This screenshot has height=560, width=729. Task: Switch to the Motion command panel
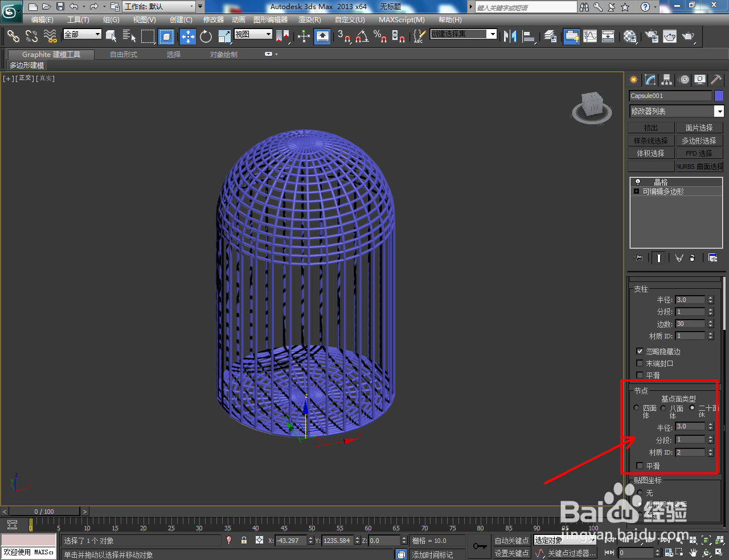(683, 80)
